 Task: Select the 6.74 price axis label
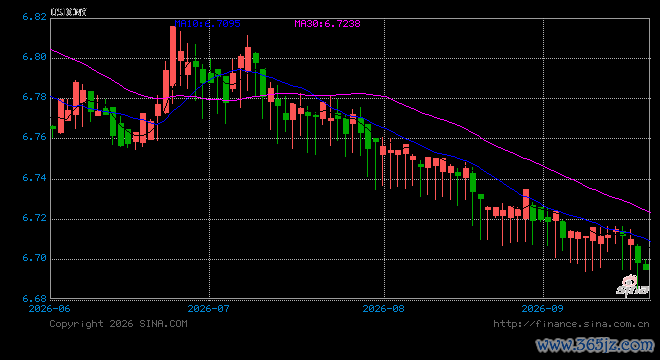(35, 178)
